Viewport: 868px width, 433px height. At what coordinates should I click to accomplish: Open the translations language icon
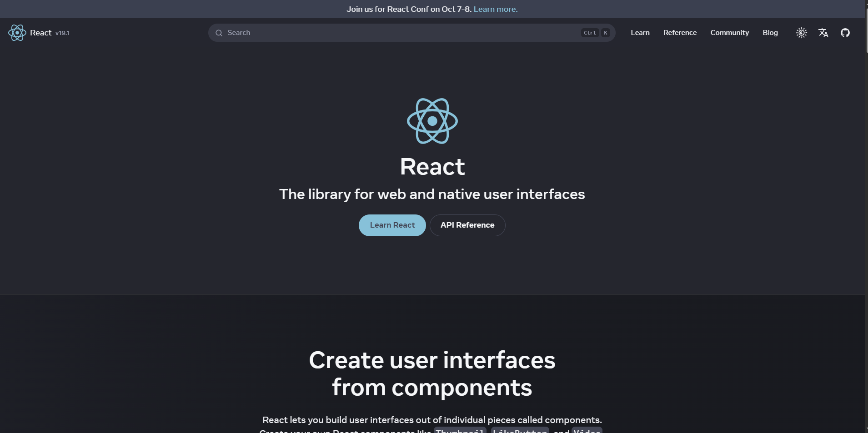pos(823,33)
